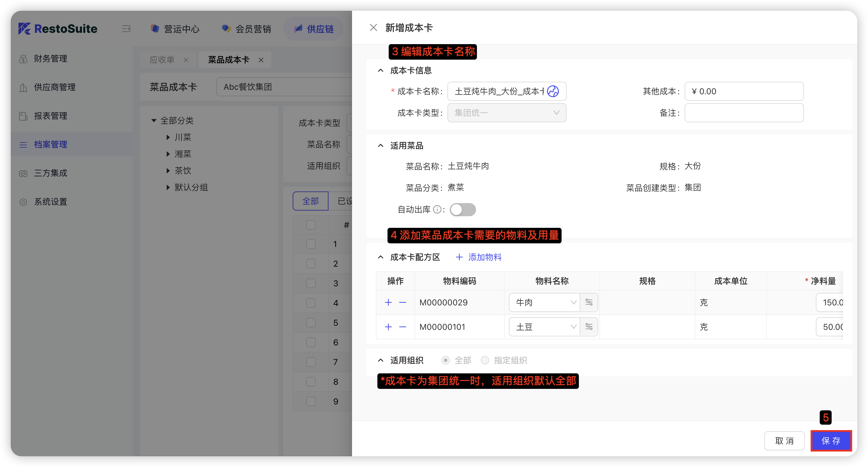The height and width of the screenshot is (467, 868).
Task: Click info icon next to 自动出库
Action: [x=437, y=209]
